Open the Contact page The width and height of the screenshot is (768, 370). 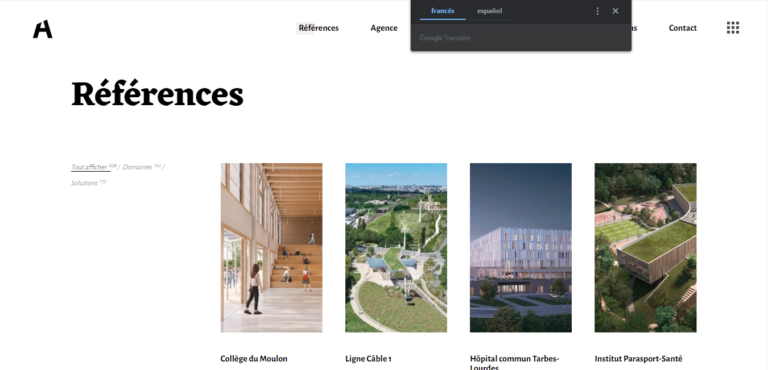683,28
